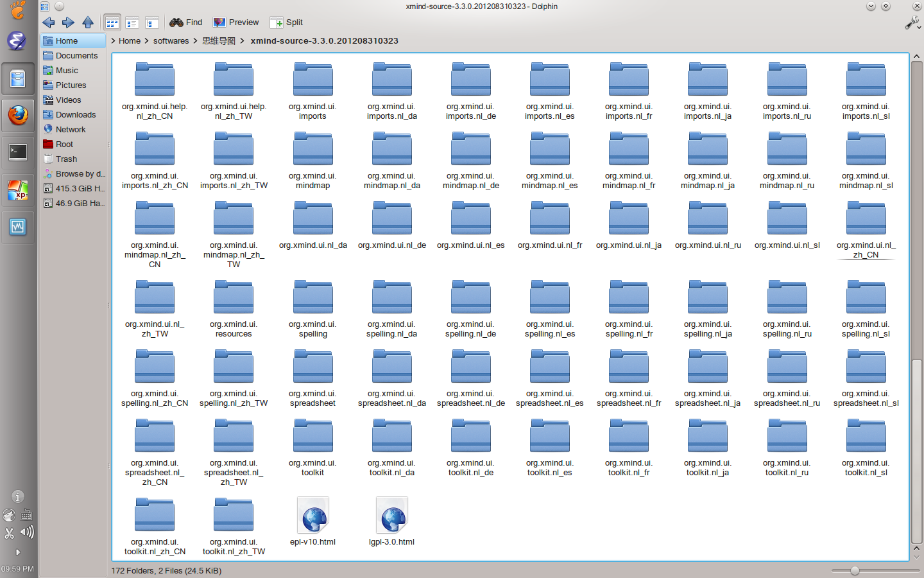Image resolution: width=924 pixels, height=578 pixels.
Task: Navigate to softwares in the breadcrumb
Action: tap(171, 40)
